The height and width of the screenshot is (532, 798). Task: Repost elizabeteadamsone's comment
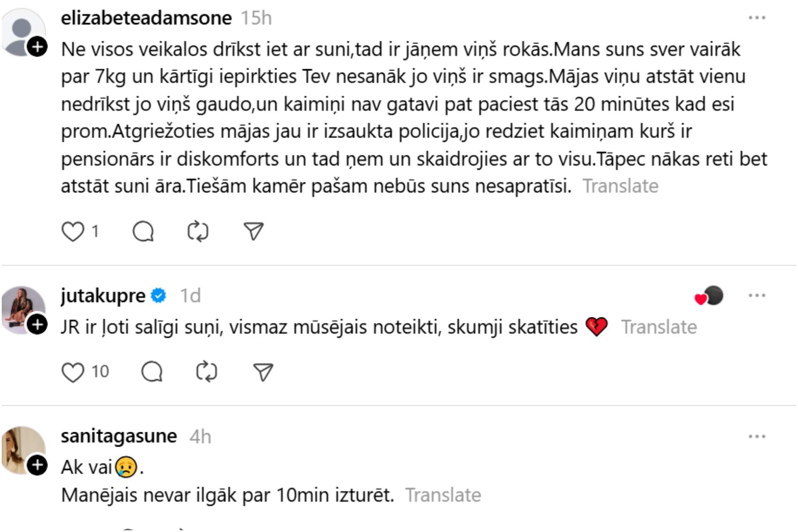(x=198, y=231)
